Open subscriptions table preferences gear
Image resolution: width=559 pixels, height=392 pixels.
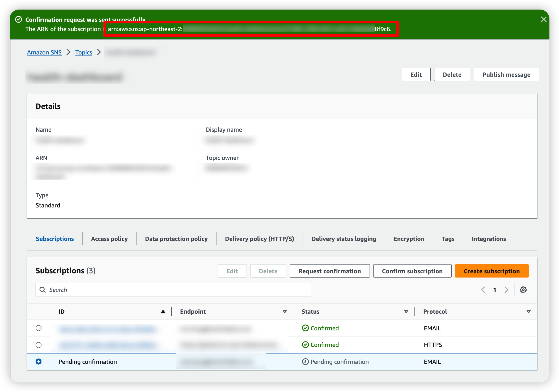pyautogui.click(x=523, y=290)
